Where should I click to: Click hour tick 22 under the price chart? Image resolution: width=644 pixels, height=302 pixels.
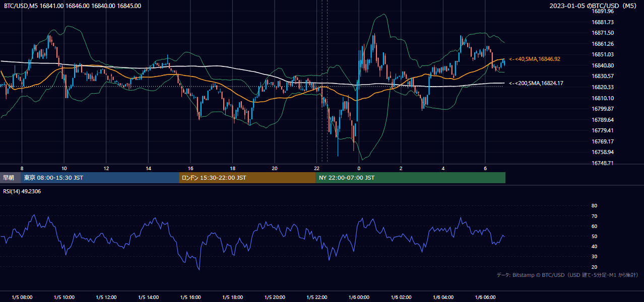click(317, 168)
